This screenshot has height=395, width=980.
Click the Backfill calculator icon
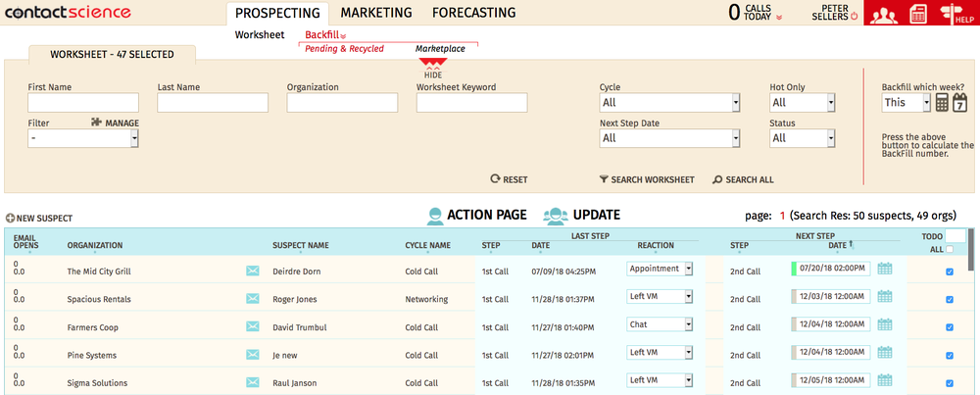(x=941, y=103)
